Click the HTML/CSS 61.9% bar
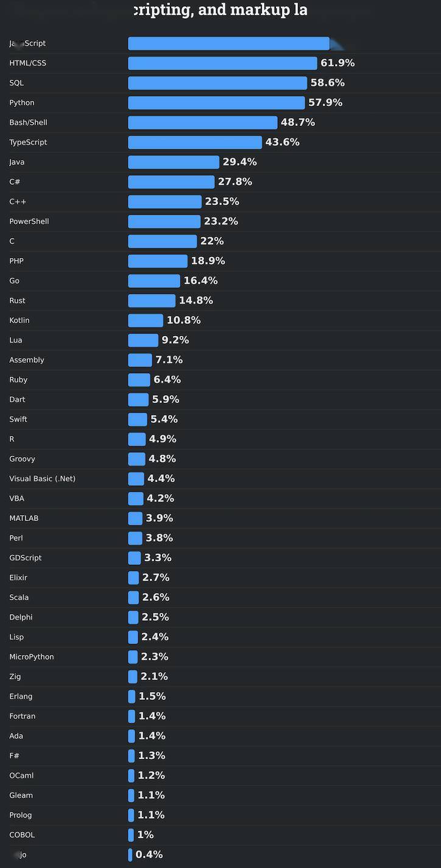The height and width of the screenshot is (868, 441). tap(222, 63)
